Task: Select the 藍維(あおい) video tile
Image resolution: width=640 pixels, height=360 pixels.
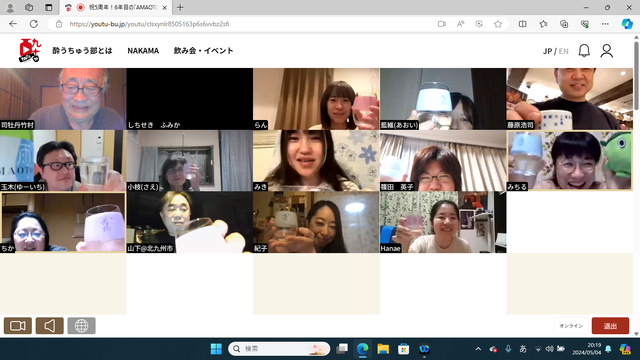Action: pos(443,99)
